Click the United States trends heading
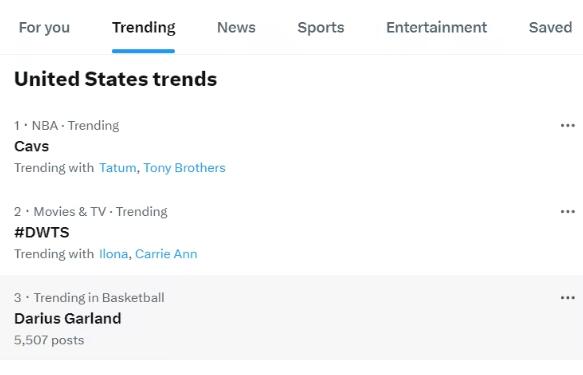Image resolution: width=583 pixels, height=375 pixels. point(116,79)
